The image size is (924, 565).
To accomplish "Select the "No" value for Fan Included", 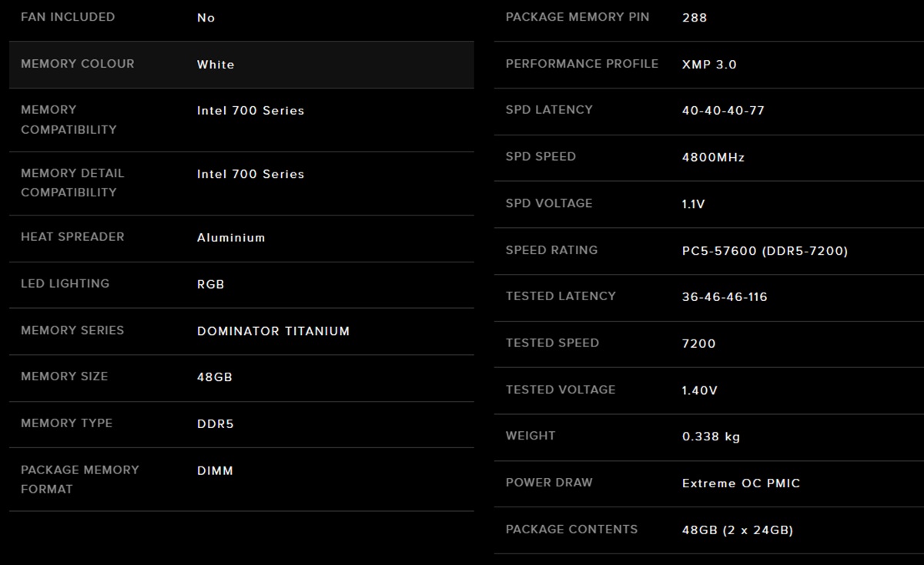I will click(206, 18).
